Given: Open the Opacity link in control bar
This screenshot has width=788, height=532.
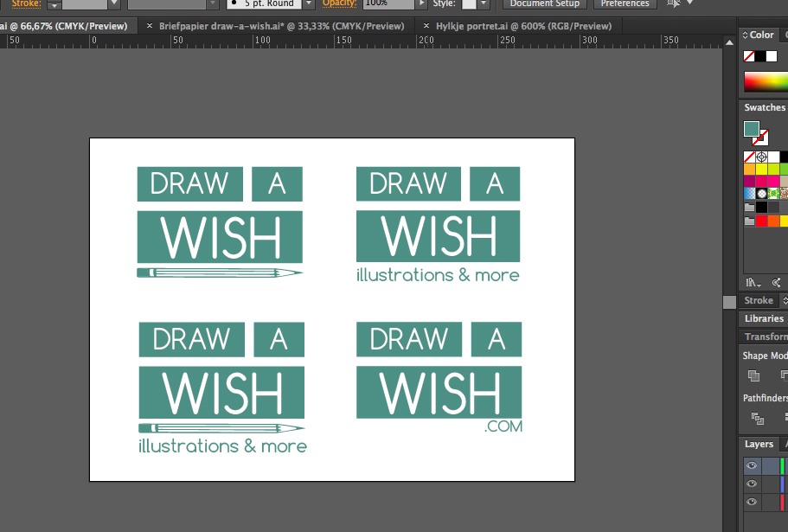Looking at the screenshot, I should coord(340,3).
